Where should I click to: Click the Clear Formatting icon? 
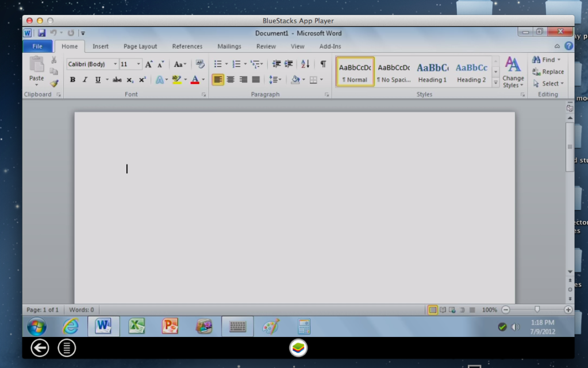coord(200,64)
